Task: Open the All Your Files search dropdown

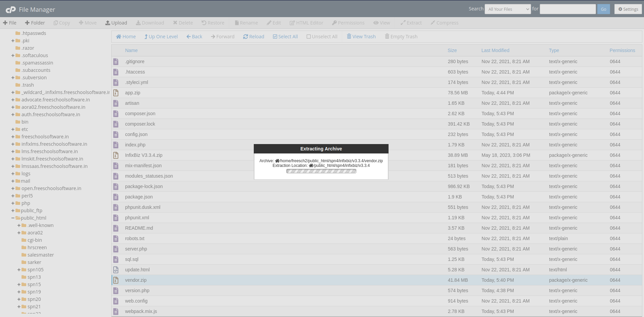Action: pyautogui.click(x=508, y=9)
